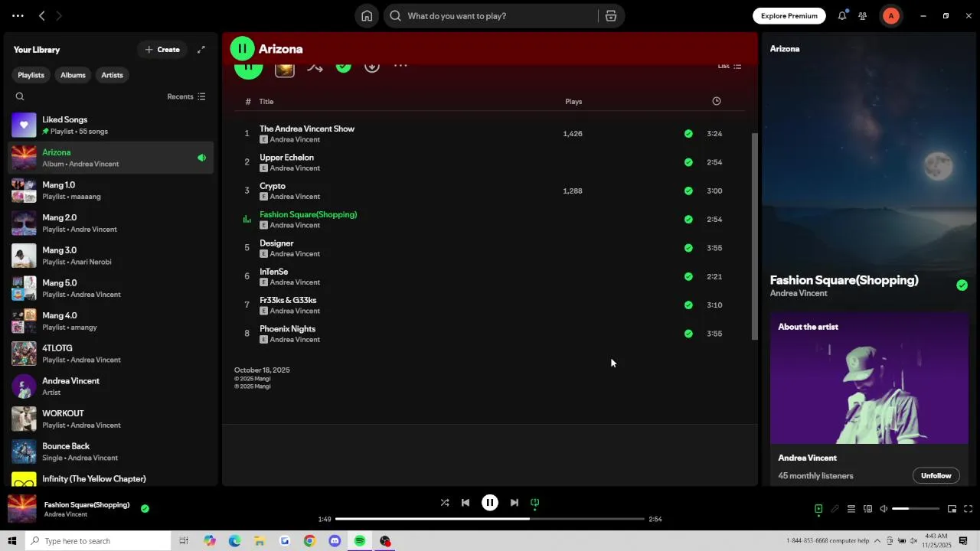The image size is (980, 551).
Task: Open more options for the Arizona album
Action: tap(400, 67)
